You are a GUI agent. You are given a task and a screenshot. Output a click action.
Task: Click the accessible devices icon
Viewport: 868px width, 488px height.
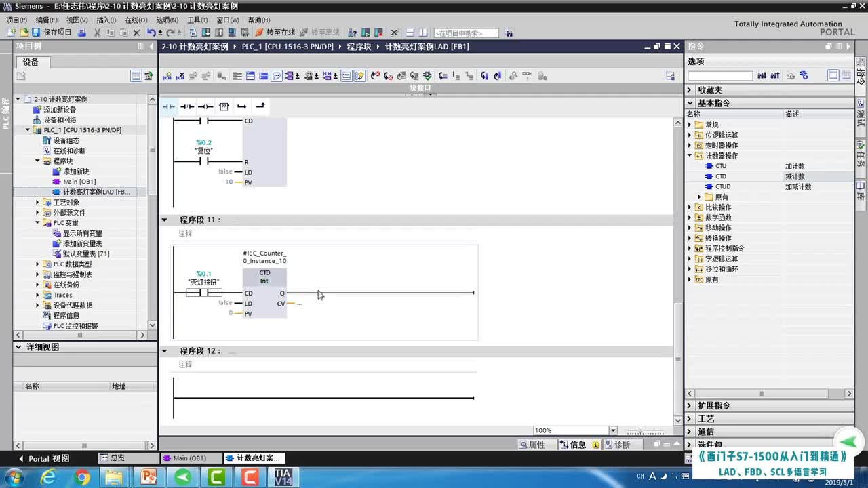click(352, 33)
